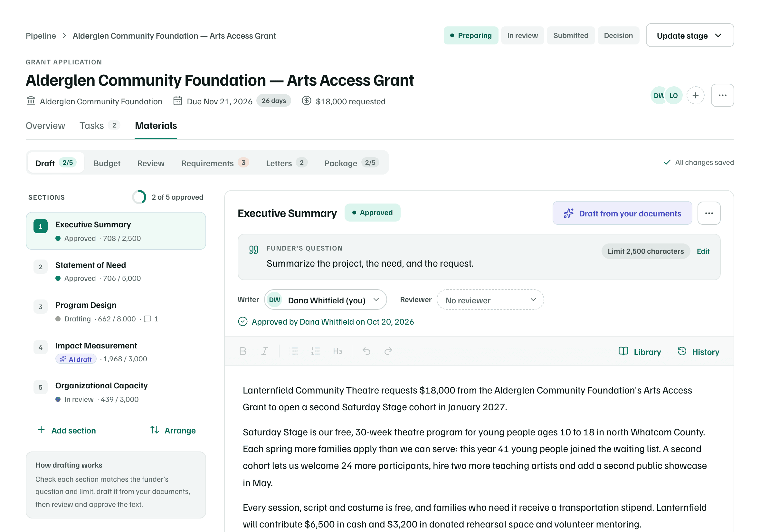
Task: Open Executive Summary section options menu
Action: 709,213
